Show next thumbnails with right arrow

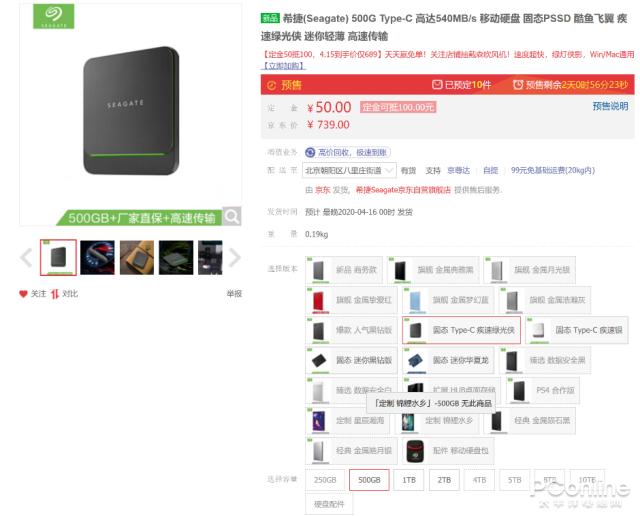(234, 258)
